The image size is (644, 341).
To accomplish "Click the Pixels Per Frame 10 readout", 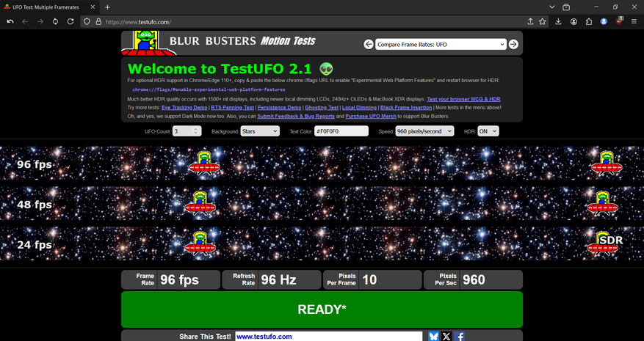I will (372, 280).
